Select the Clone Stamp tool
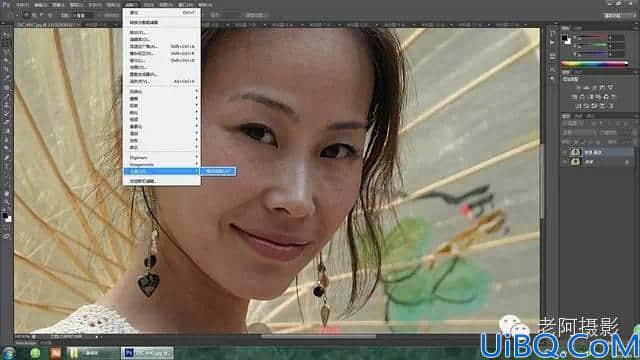 click(6, 105)
